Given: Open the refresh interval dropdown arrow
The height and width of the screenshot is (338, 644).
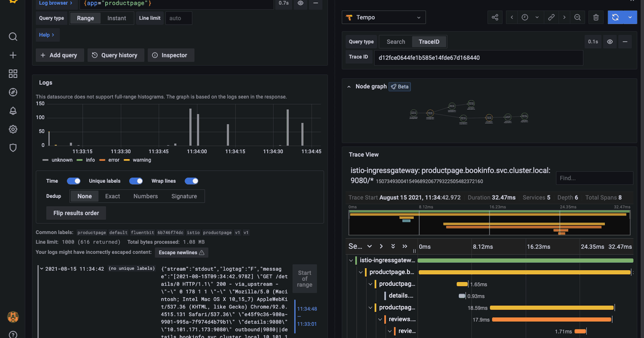Looking at the screenshot, I should point(630,17).
